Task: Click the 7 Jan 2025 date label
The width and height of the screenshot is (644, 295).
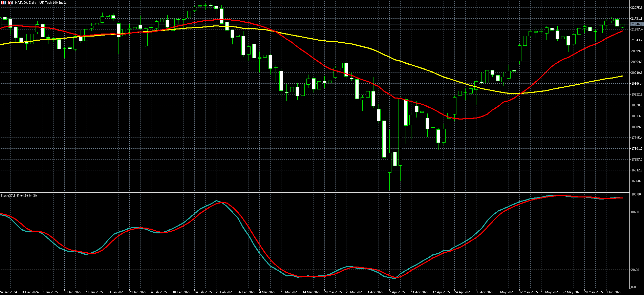Action: (50, 292)
